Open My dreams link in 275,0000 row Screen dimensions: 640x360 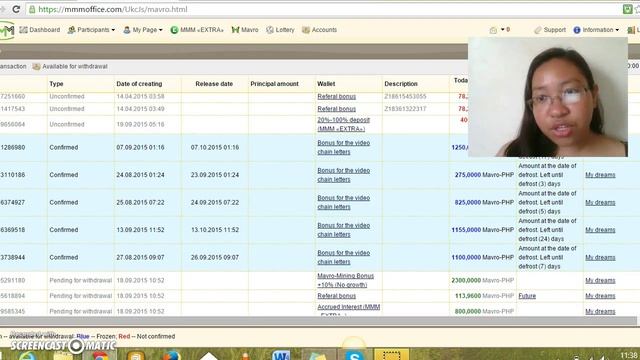pyautogui.click(x=600, y=175)
